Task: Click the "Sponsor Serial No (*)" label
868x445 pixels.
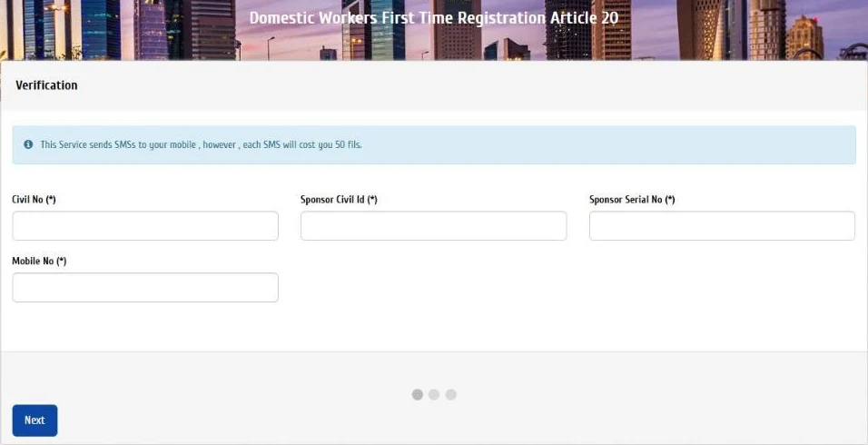Action: [x=632, y=199]
